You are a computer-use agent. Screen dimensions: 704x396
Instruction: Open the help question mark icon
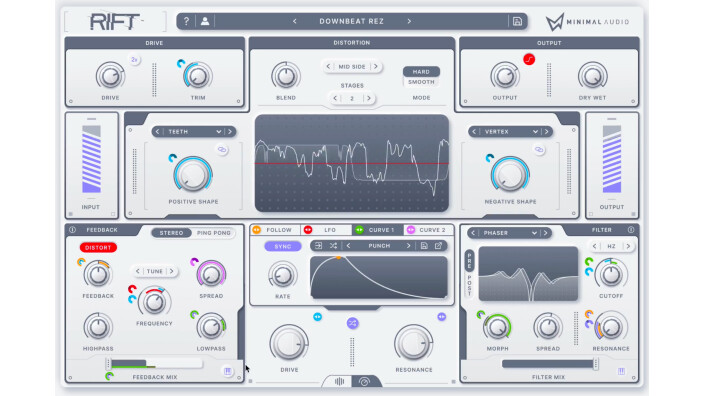click(186, 21)
